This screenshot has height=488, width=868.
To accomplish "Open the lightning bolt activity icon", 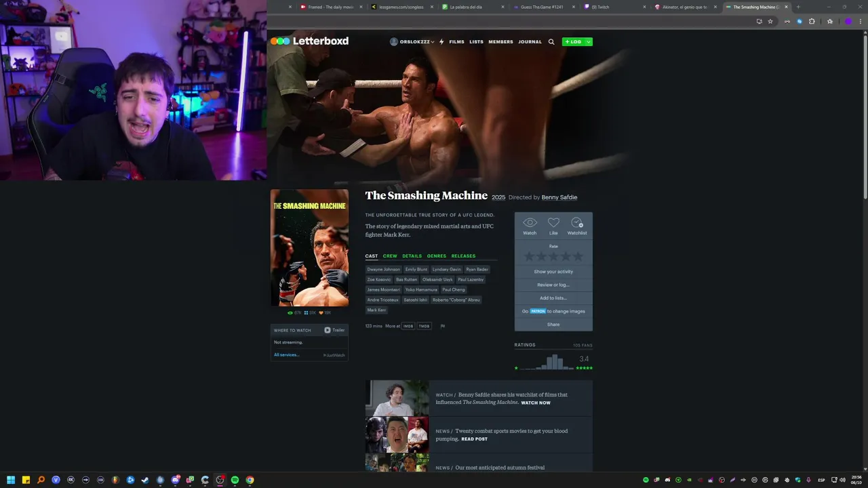I will click(x=441, y=42).
